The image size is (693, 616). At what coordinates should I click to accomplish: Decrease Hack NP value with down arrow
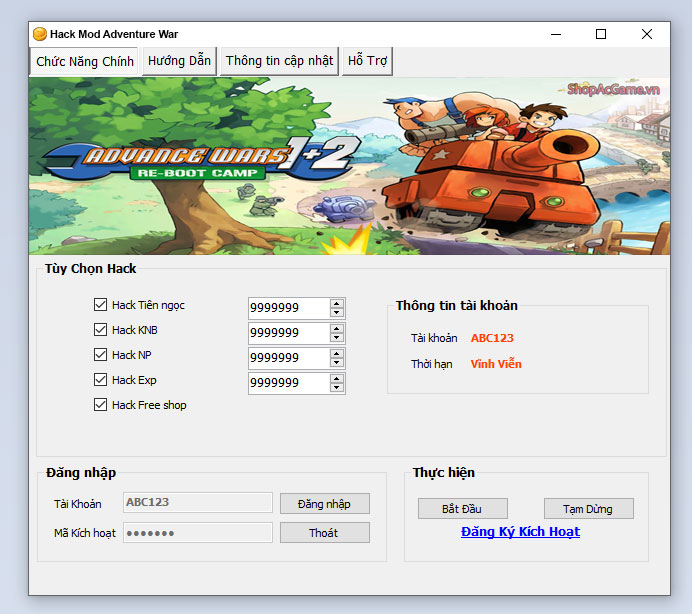click(337, 363)
